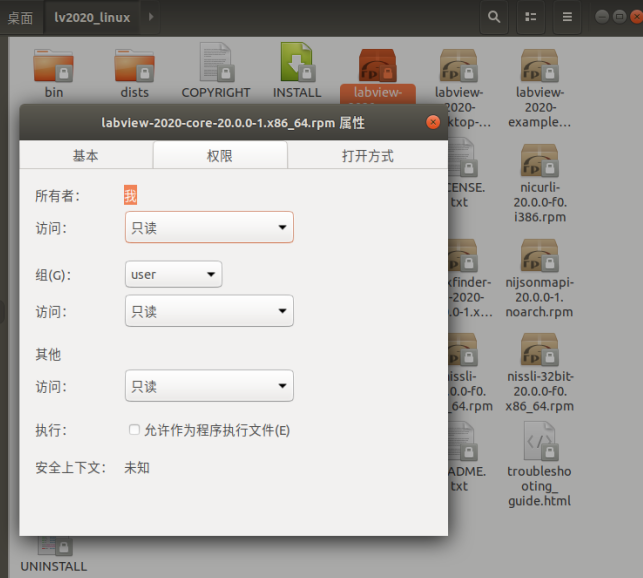
Task: Switch to the 基本 tab
Action: point(86,155)
